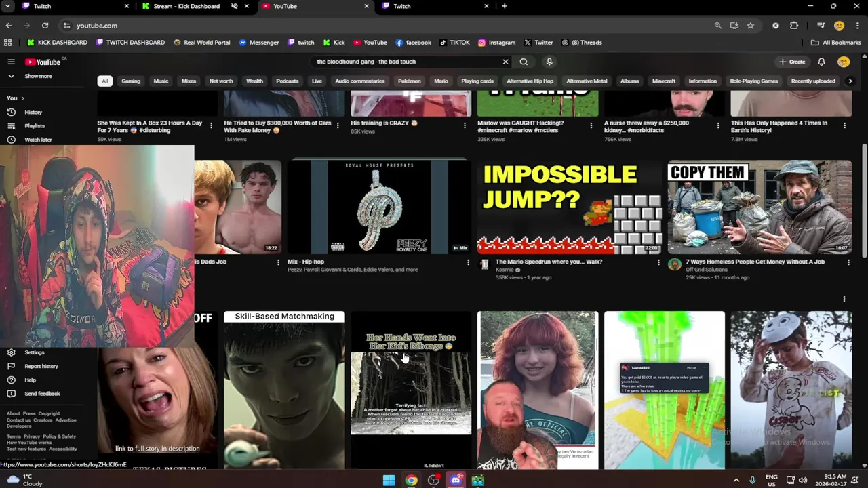This screenshot has width=868, height=488.
Task: Open taskbar volume control
Action: (803, 481)
